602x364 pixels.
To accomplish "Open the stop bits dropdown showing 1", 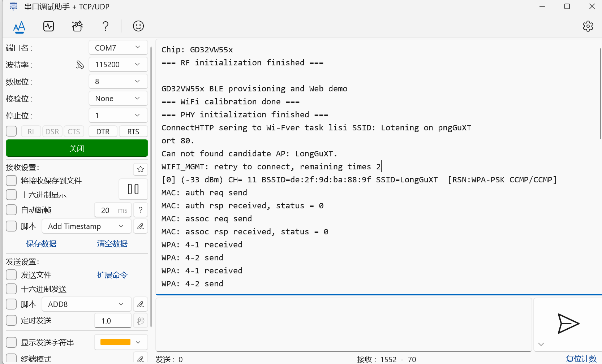I will coord(118,115).
